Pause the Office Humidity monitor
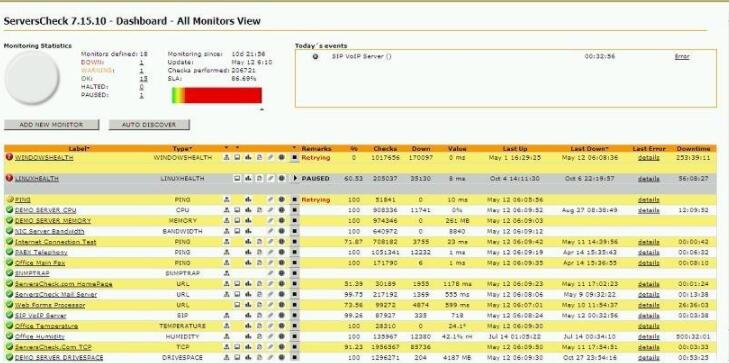This screenshot has height=363, width=729. click(x=294, y=337)
